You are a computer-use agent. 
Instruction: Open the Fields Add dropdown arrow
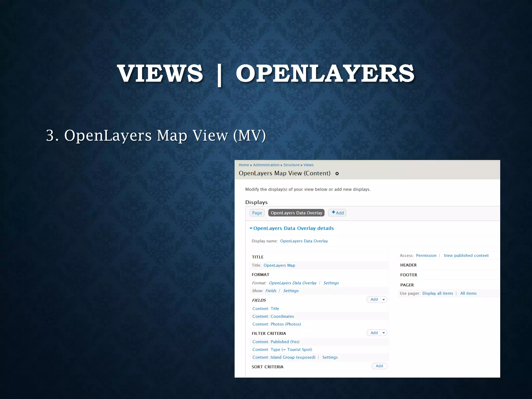(x=383, y=300)
